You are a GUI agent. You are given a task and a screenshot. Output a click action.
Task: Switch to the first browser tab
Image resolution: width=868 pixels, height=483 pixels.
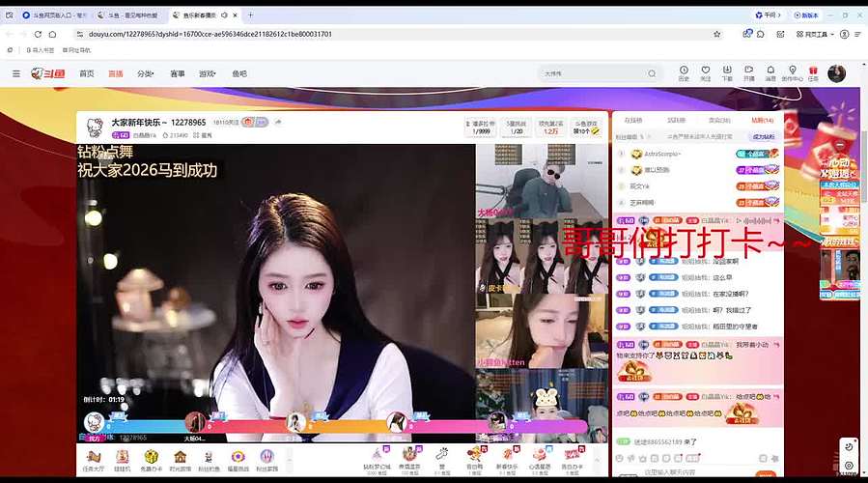point(54,14)
